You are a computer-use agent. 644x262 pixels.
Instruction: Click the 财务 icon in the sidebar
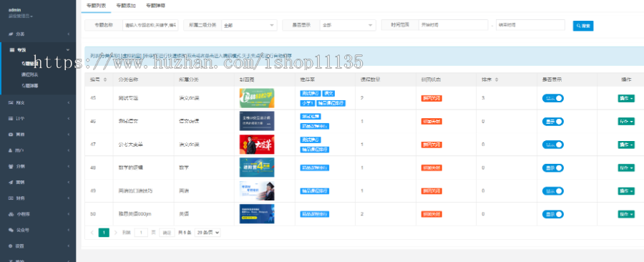[11, 198]
